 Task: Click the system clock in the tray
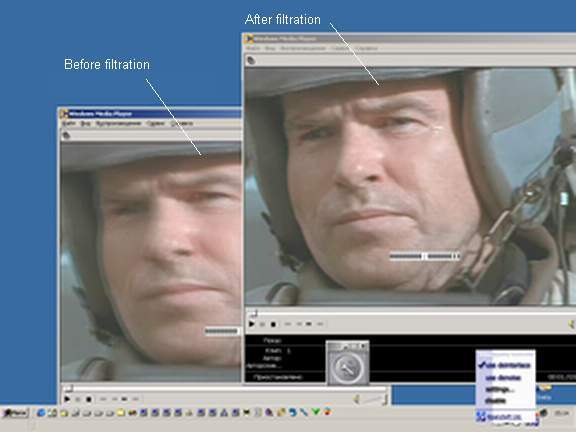tap(562, 414)
